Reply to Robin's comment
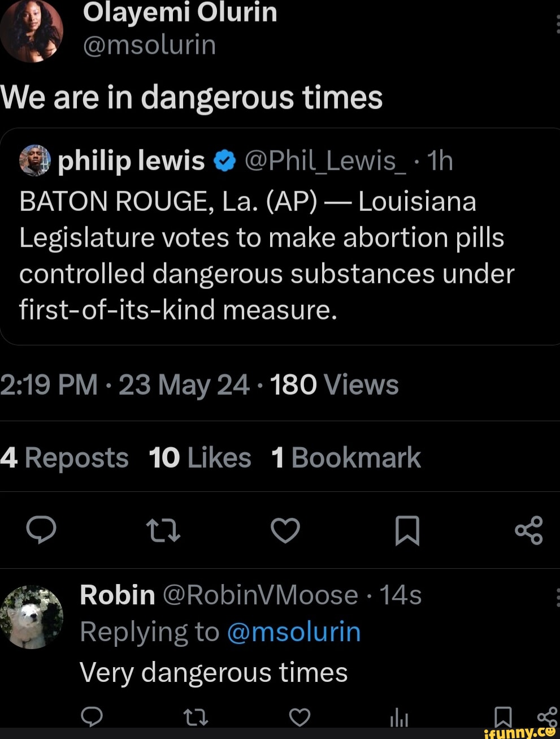The image size is (560, 739). point(92,717)
